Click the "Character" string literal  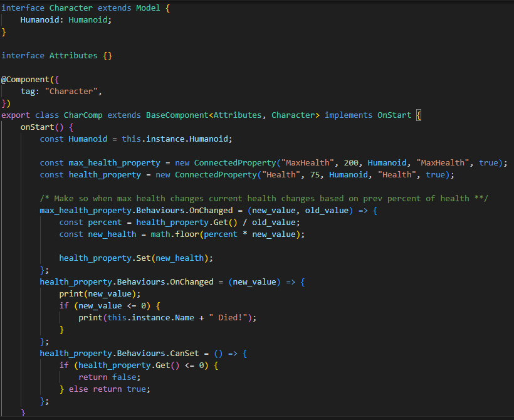pos(71,91)
